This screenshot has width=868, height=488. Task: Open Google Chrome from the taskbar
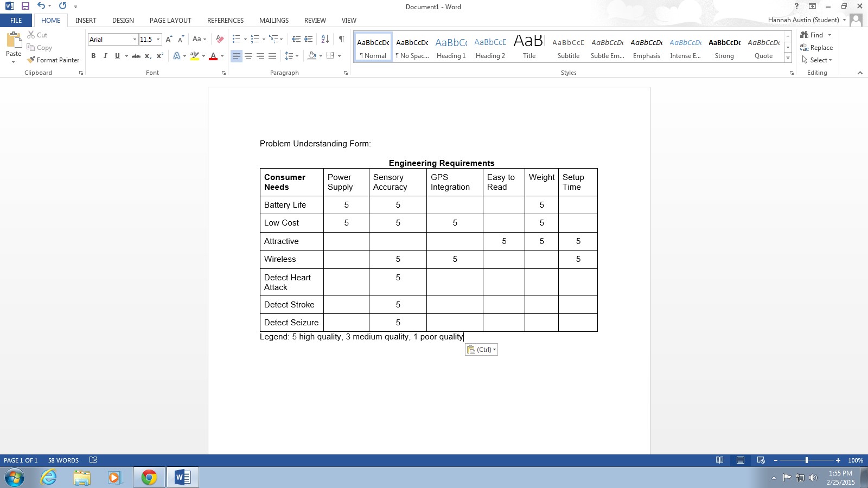pyautogui.click(x=149, y=477)
